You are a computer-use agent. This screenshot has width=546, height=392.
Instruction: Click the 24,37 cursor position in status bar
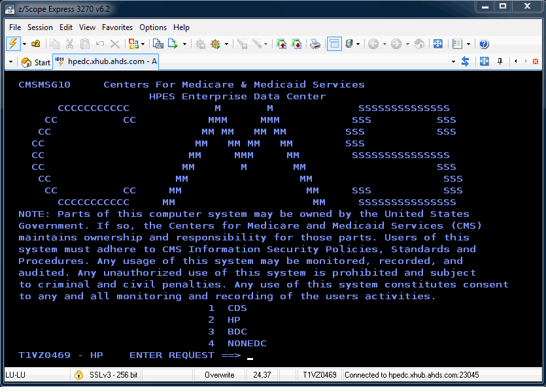point(262,375)
